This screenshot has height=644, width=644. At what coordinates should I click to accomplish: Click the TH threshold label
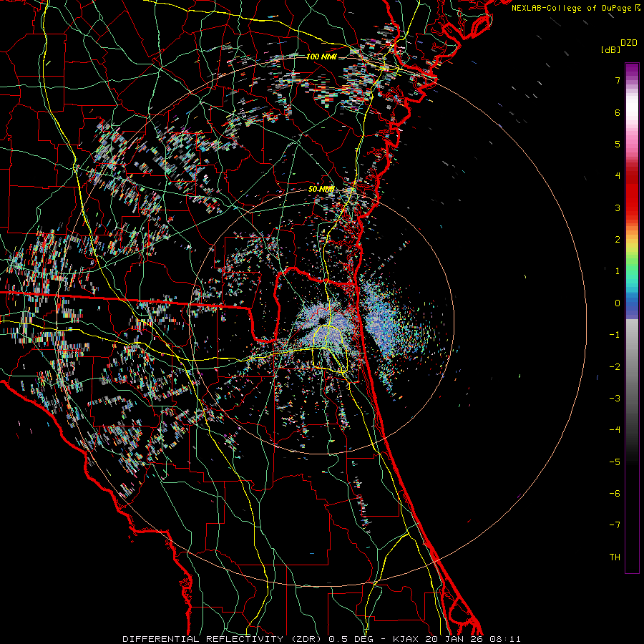coord(615,557)
